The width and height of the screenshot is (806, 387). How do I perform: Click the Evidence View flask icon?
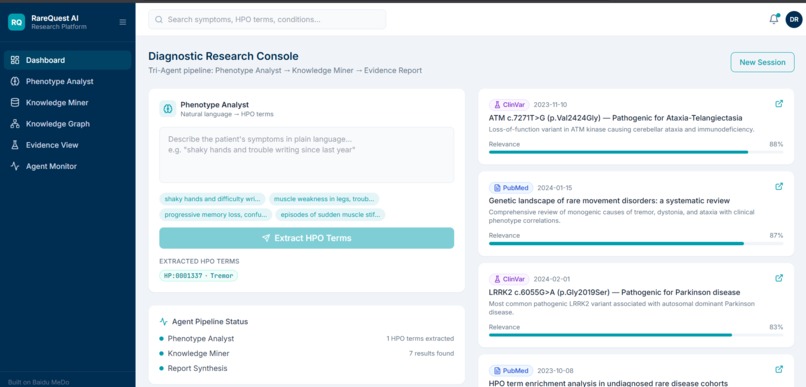point(15,145)
